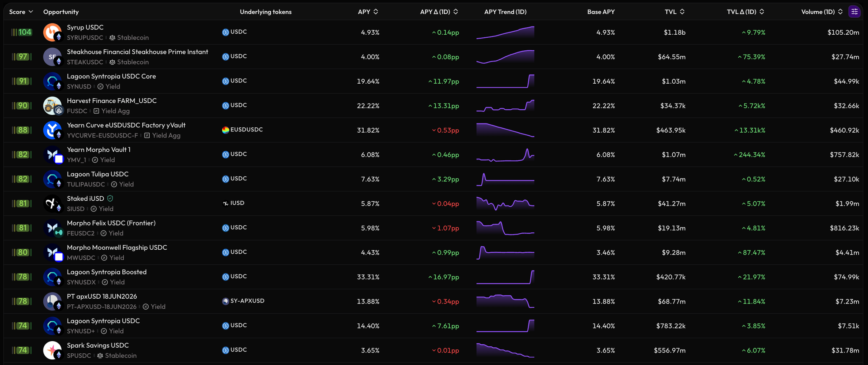
Task: Click the SY-APXUSD token icon
Action: pos(225,301)
